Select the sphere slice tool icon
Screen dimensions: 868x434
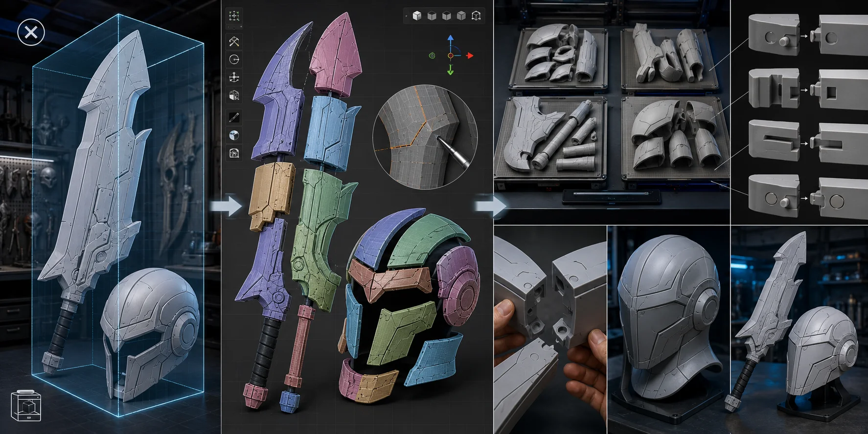pos(234,135)
